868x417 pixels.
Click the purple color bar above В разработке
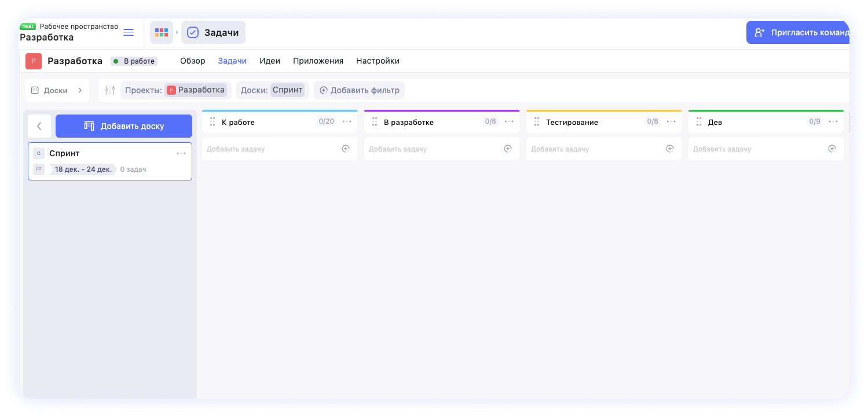(x=441, y=110)
